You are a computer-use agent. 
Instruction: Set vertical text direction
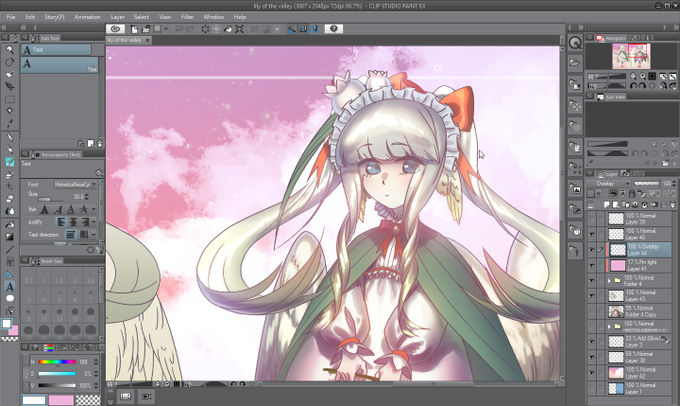click(x=84, y=235)
